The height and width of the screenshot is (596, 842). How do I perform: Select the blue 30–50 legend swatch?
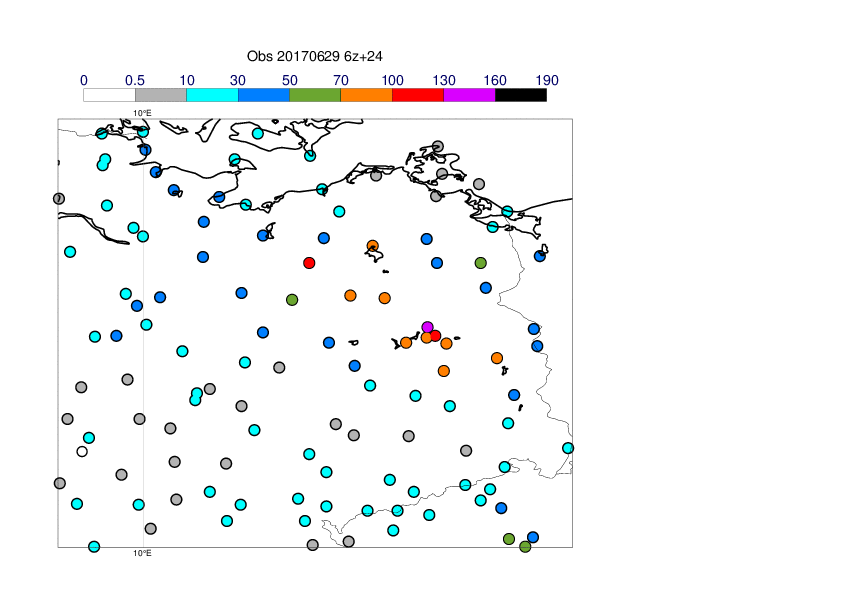pos(264,95)
